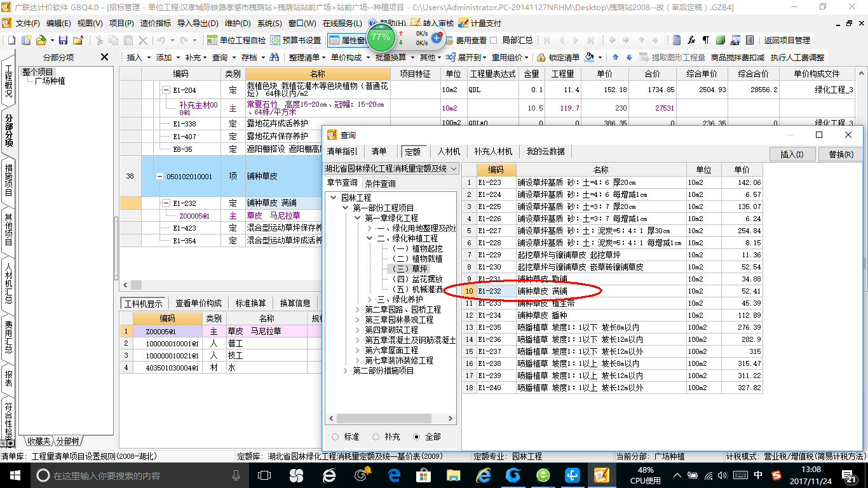Click the Windows search box in taskbar
This screenshot has width=868, height=488.
140,475
